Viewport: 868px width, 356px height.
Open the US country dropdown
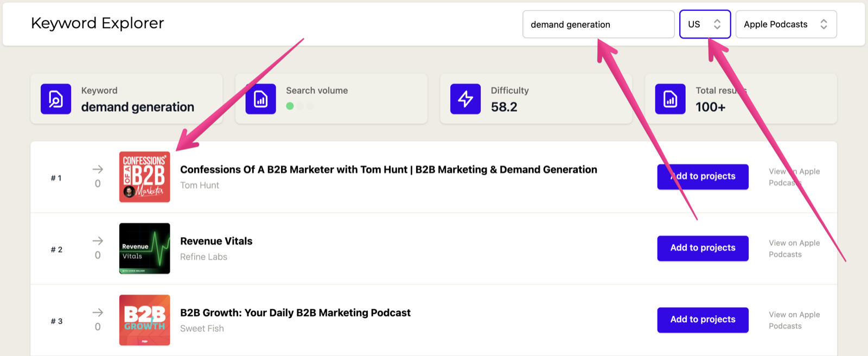coord(705,24)
